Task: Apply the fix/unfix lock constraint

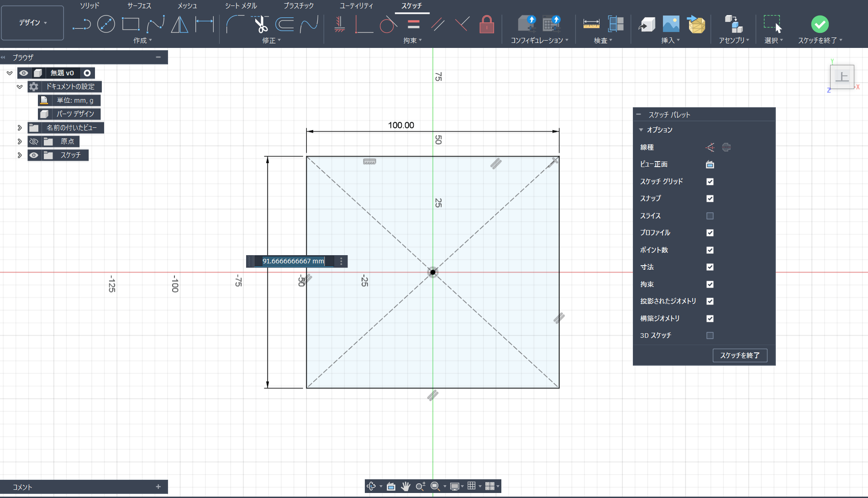Action: (x=487, y=24)
